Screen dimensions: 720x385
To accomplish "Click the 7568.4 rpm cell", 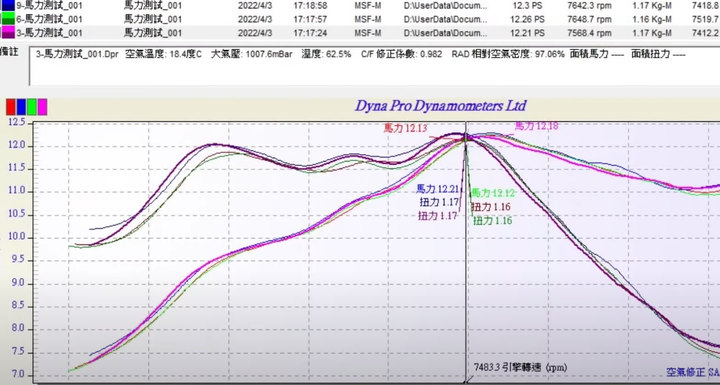I will tap(590, 33).
